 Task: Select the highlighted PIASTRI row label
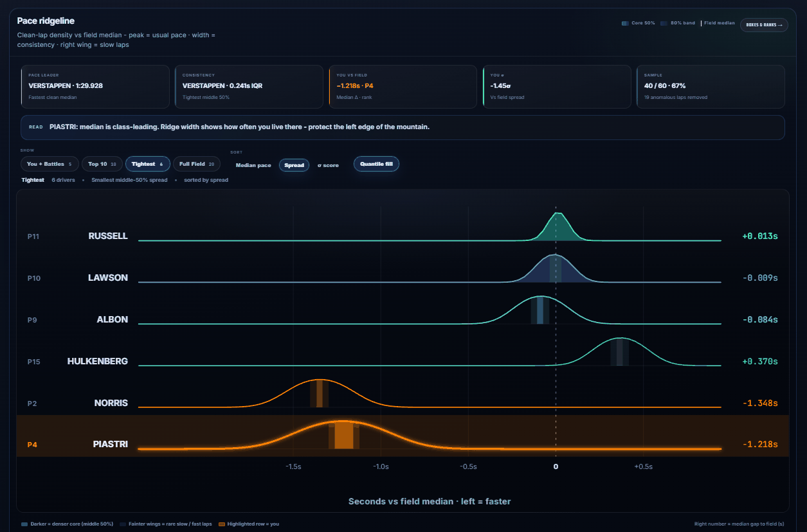pos(111,444)
